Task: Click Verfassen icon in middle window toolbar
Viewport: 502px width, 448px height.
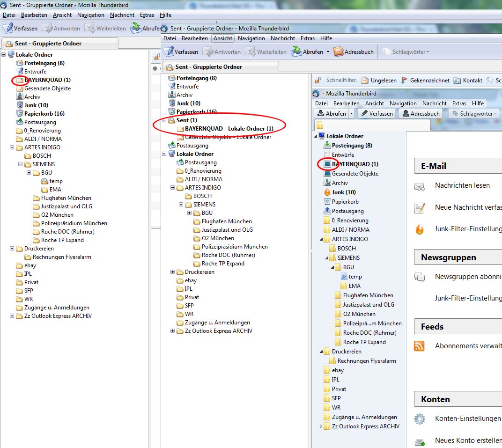Action: coord(169,51)
